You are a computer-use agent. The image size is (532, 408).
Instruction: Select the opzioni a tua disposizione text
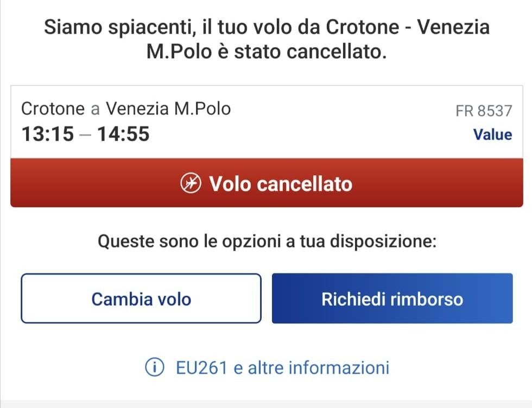click(x=266, y=240)
